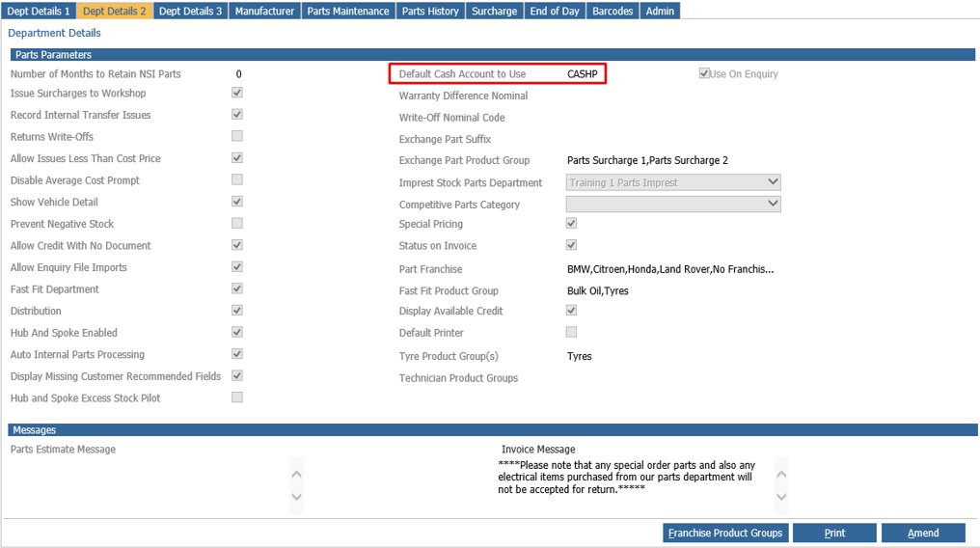The width and height of the screenshot is (980, 548).
Task: Go to the Manufacturer tab
Action: pyautogui.click(x=264, y=11)
